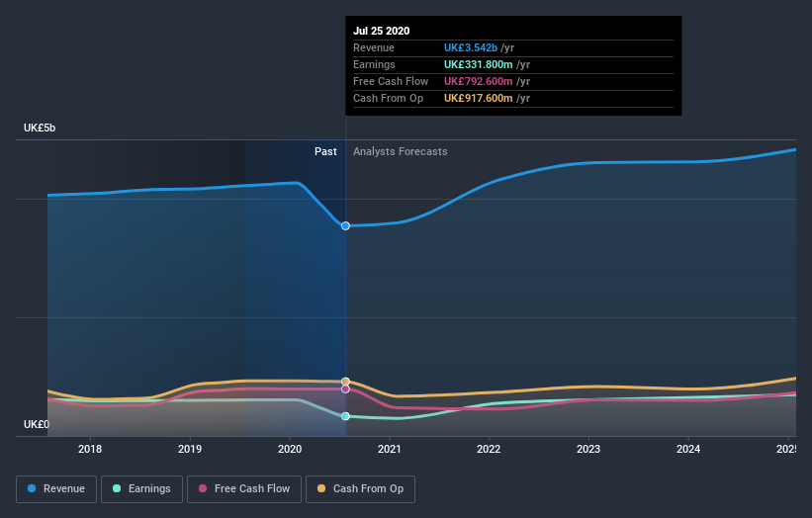
Task: Click the Earnings row label in tooltip
Action: [374, 64]
